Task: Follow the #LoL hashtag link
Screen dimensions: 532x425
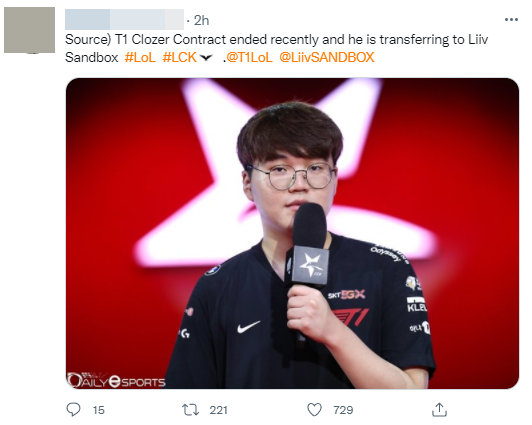Action: tap(140, 57)
